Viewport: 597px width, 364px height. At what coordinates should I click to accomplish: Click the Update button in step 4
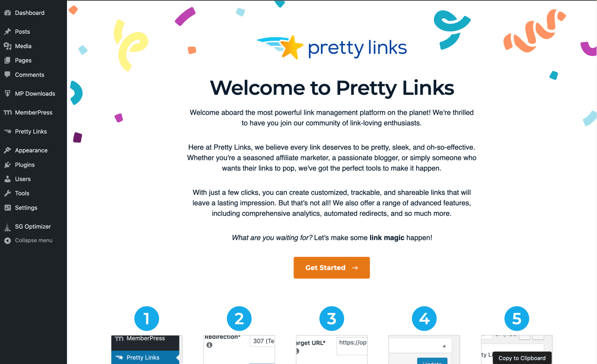(x=432, y=362)
